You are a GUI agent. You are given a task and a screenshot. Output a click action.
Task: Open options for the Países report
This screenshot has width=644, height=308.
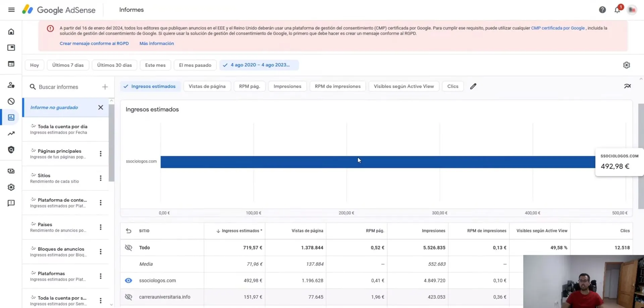101,227
